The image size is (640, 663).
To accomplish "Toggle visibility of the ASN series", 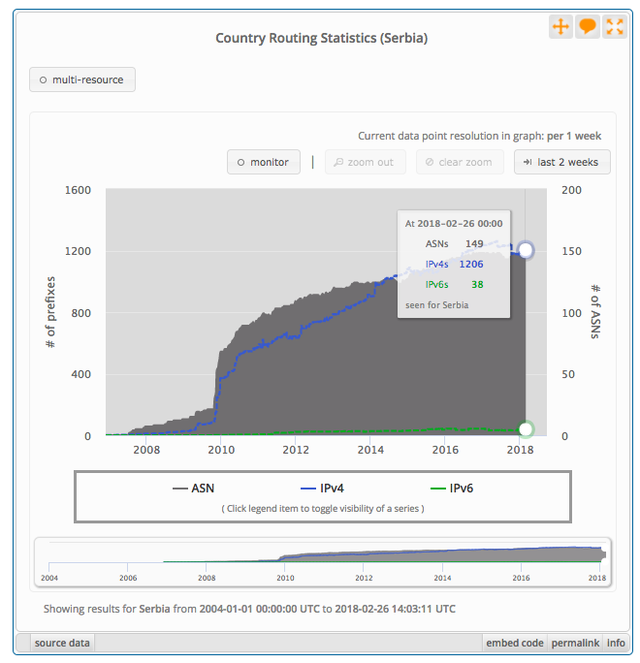I will (x=194, y=488).
